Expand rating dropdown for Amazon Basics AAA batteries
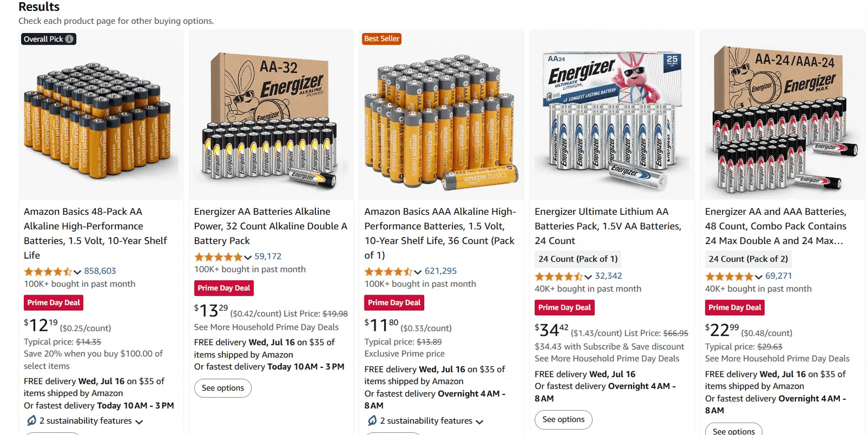868x435 pixels. 418,272
